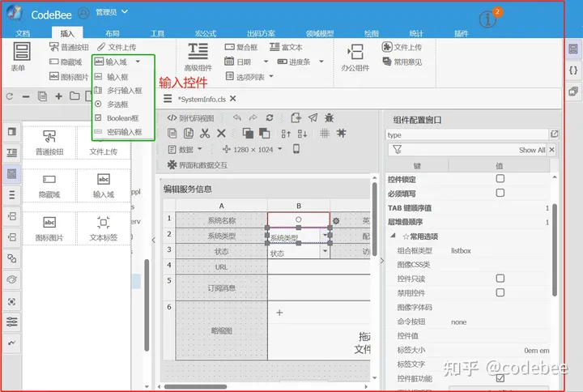Toggle the 控件锁定 checkbox
The image size is (583, 392).
tap(500, 178)
